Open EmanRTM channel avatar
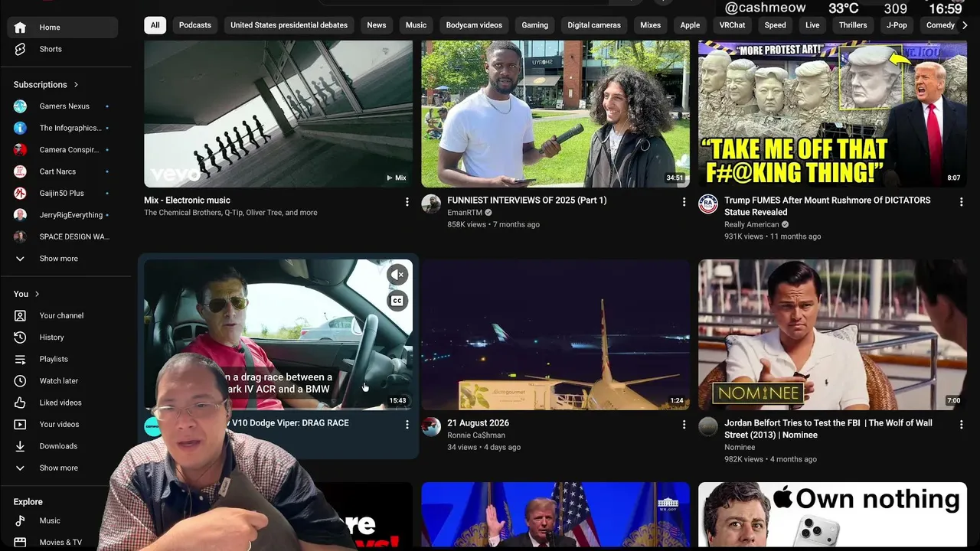980x551 pixels. 431,204
